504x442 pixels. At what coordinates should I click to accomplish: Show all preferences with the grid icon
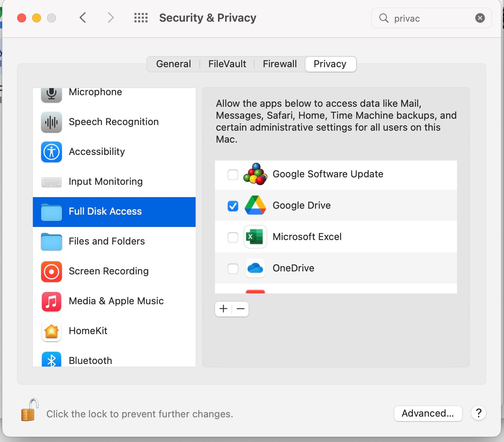[x=141, y=18]
